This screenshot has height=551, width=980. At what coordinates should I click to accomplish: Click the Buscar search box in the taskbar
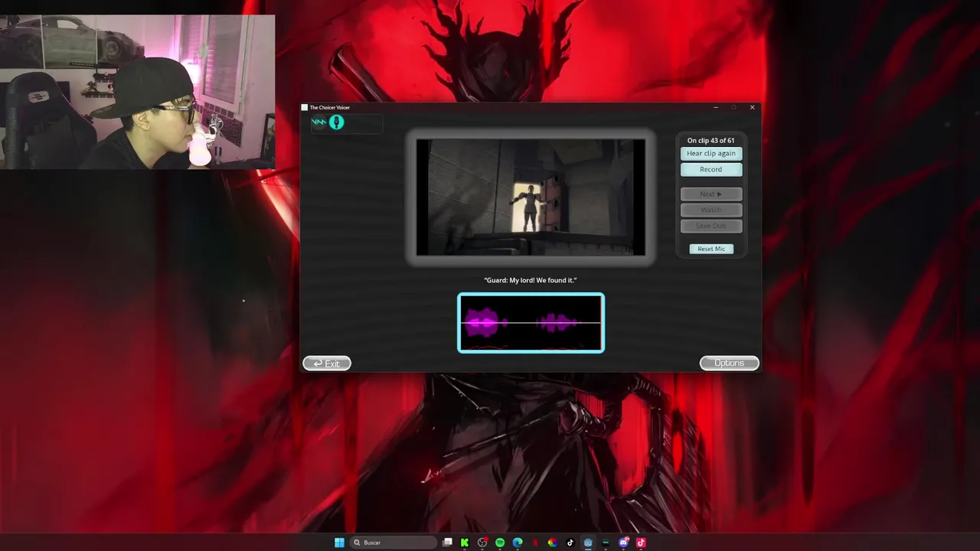coord(394,543)
